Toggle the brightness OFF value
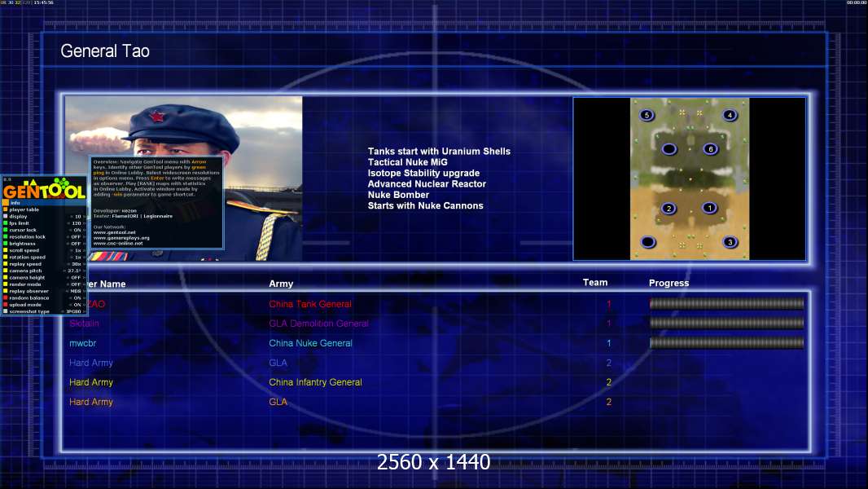The height and width of the screenshot is (489, 868). 76,244
